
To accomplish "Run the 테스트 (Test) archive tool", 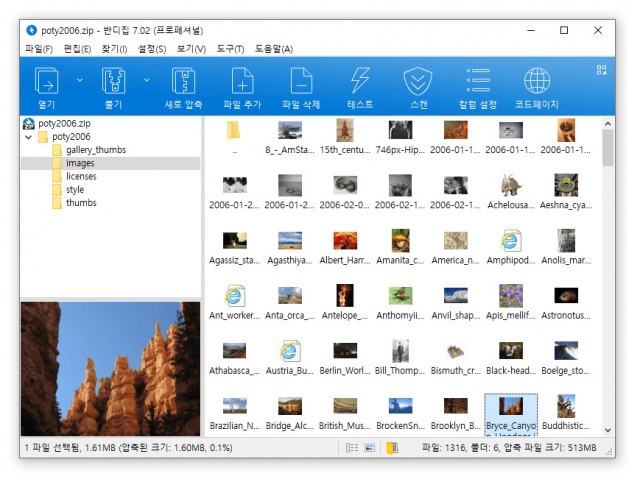I will tap(360, 81).
